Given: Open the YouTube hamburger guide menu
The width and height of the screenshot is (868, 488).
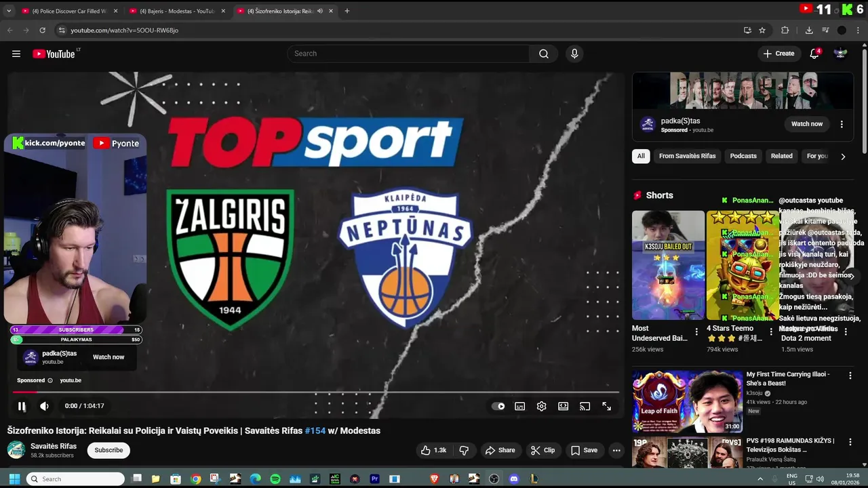Looking at the screenshot, I should (16, 54).
